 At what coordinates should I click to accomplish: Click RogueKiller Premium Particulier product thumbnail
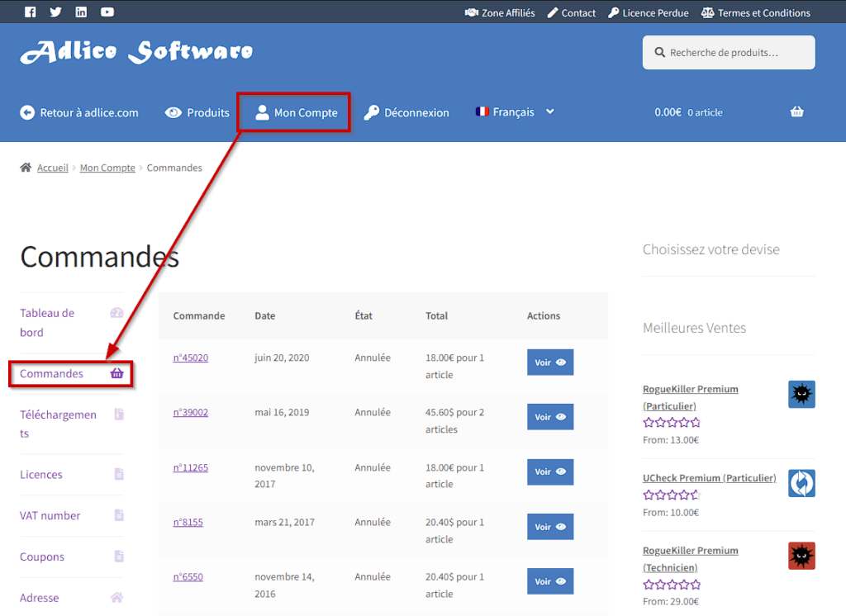coord(801,394)
